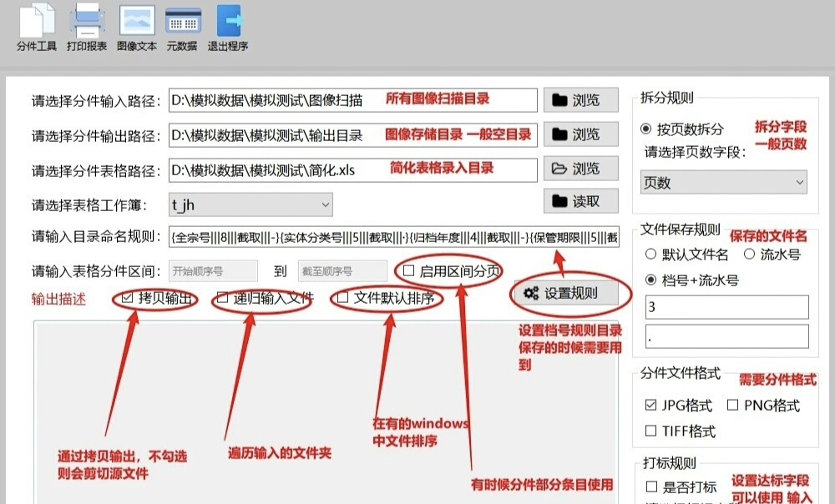Screen dimensions: 835x504
Task: Enable the PNG格式 checkbox
Action: point(733,406)
